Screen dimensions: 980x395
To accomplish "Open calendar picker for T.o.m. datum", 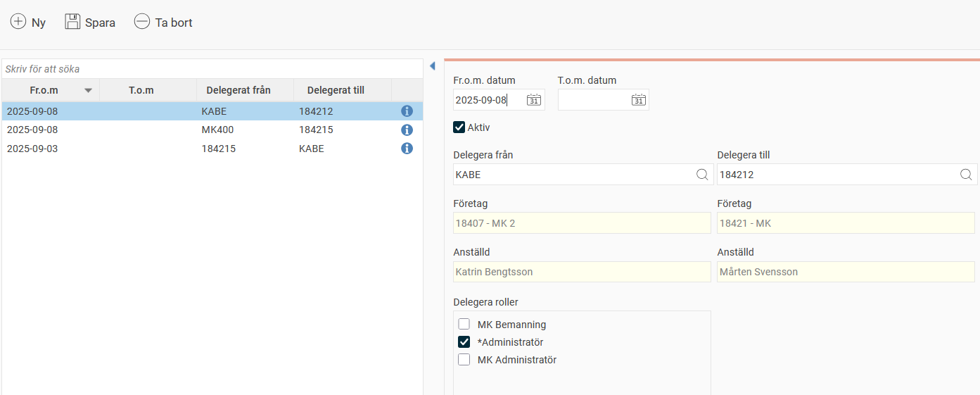I will [638, 100].
